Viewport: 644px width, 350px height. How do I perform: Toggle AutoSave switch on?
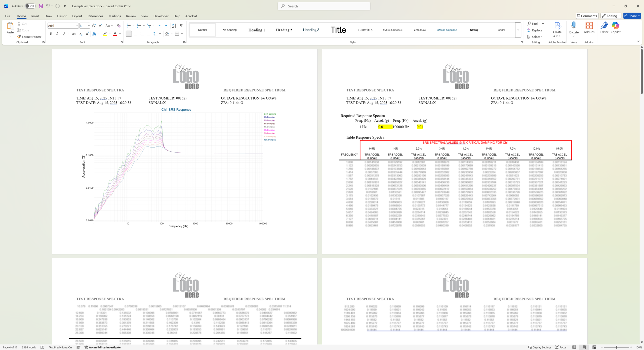[x=30, y=6]
